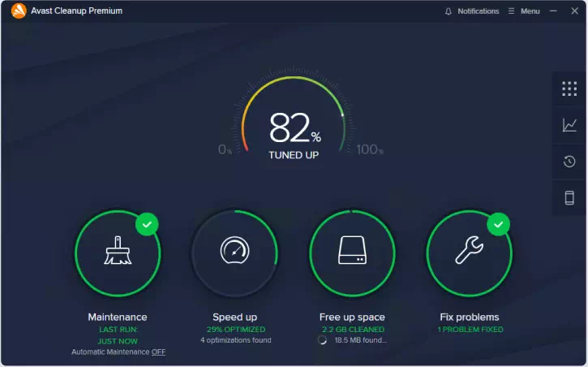Open the Notifications bell
This screenshot has height=367, width=588.
[449, 11]
